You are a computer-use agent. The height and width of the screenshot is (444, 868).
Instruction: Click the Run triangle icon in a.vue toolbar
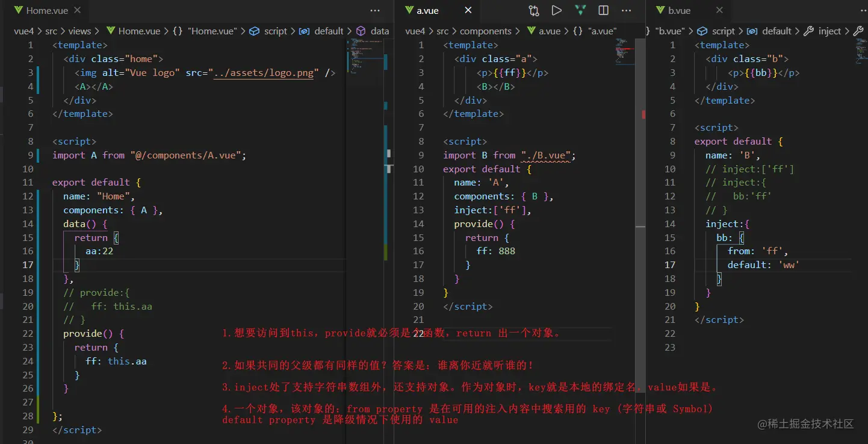557,10
